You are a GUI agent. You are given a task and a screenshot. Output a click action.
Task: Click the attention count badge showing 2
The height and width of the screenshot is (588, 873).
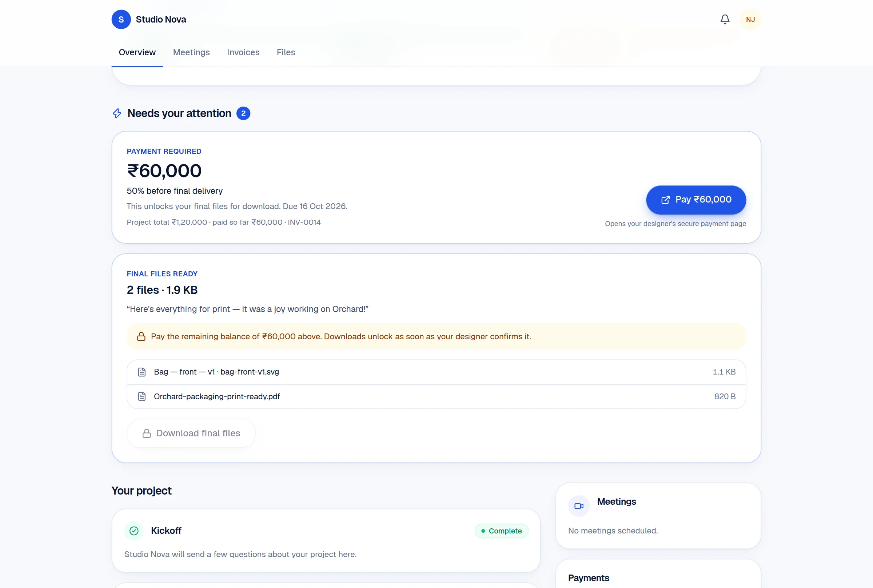[243, 113]
